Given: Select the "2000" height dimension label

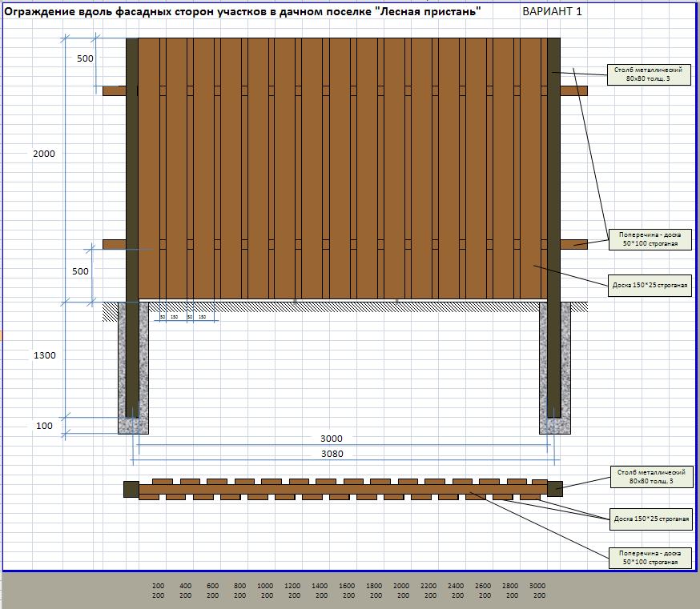Looking at the screenshot, I should pos(44,154).
